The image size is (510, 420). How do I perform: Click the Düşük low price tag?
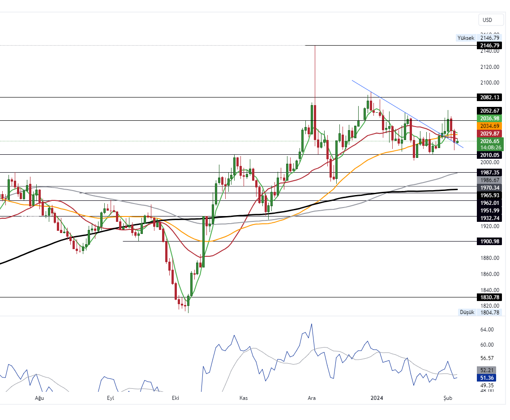click(467, 312)
